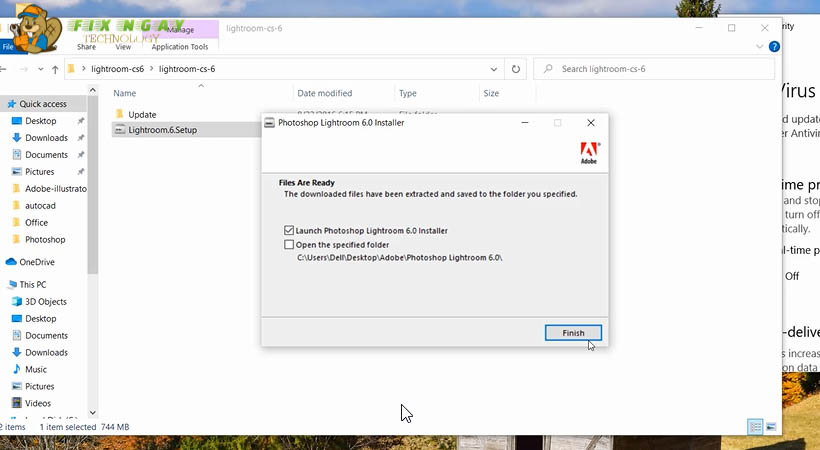Open the Help question mark icon

(x=775, y=47)
